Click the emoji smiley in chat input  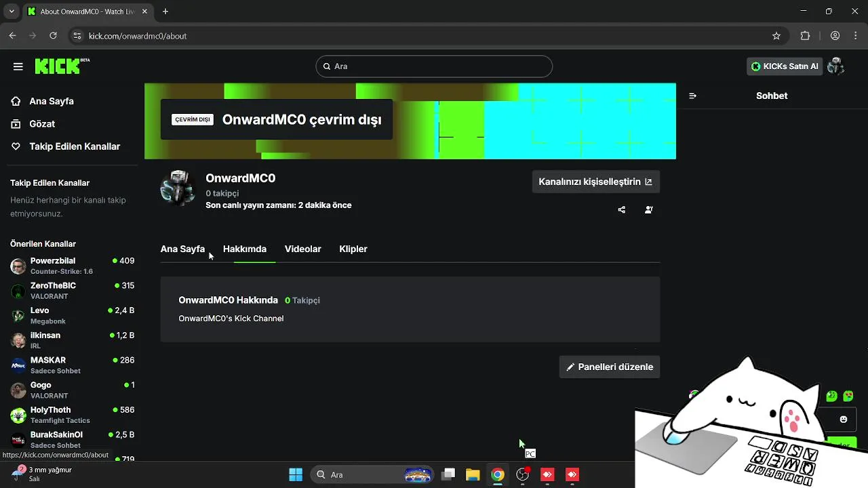pos(844,420)
